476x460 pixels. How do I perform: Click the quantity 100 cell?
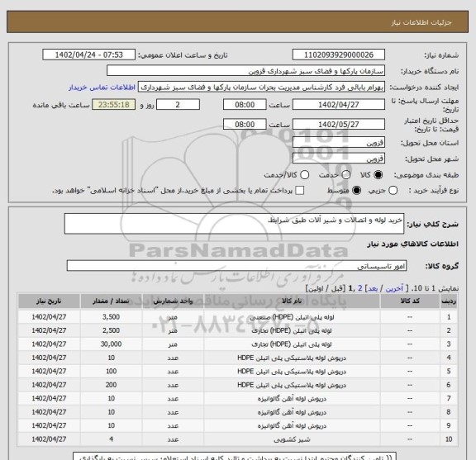coord(111,372)
